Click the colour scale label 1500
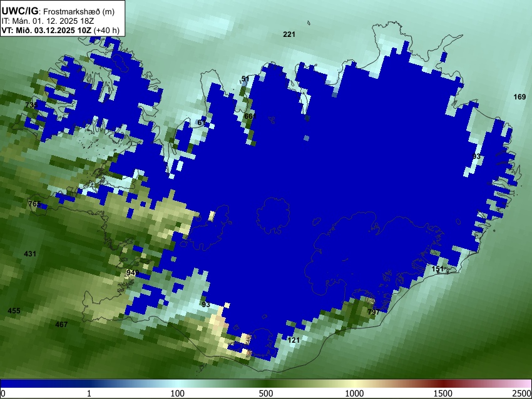 (x=443, y=393)
